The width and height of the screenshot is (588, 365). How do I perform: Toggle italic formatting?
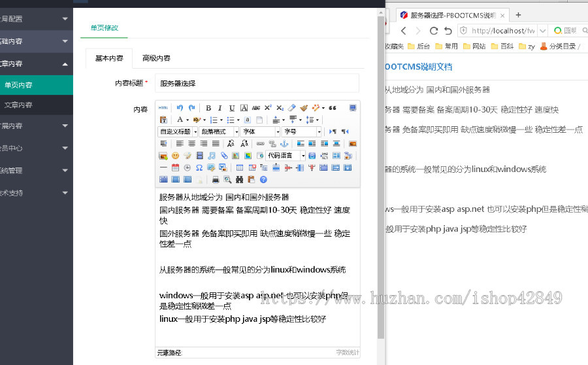(x=220, y=108)
